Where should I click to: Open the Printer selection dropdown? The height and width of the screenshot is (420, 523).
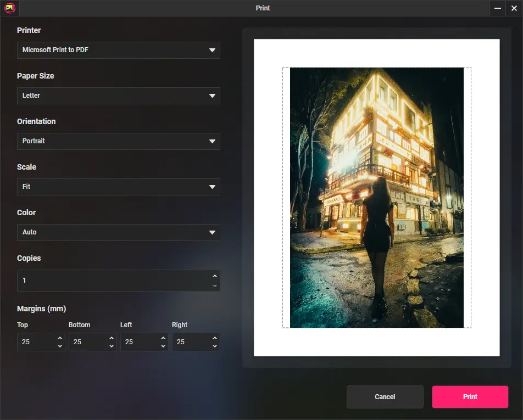coord(118,50)
